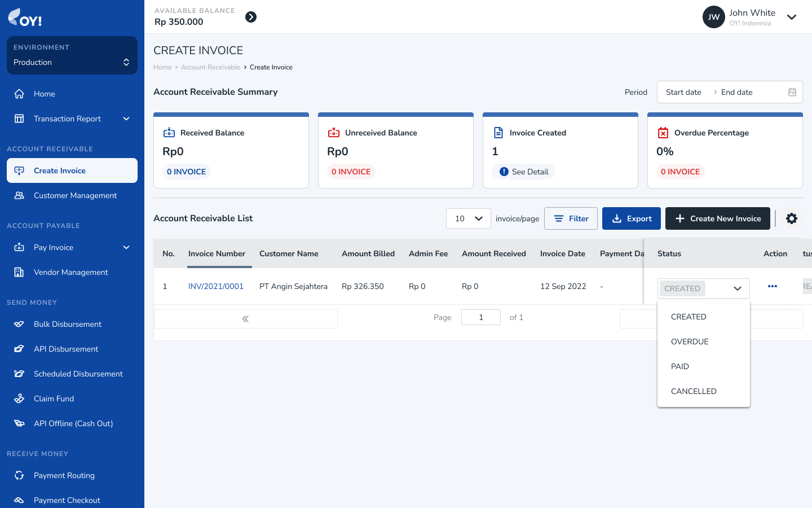Click the Amount Billed column header
Image resolution: width=812 pixels, height=508 pixels.
(368, 253)
